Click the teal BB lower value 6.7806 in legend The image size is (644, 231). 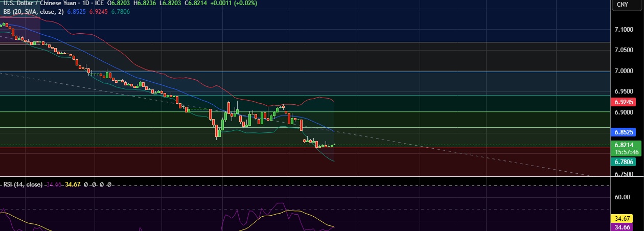121,11
